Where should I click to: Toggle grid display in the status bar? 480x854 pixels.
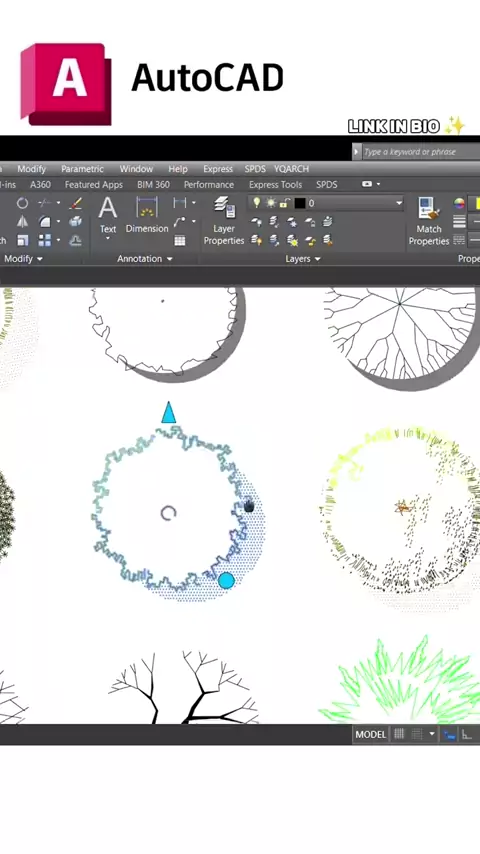(x=399, y=734)
